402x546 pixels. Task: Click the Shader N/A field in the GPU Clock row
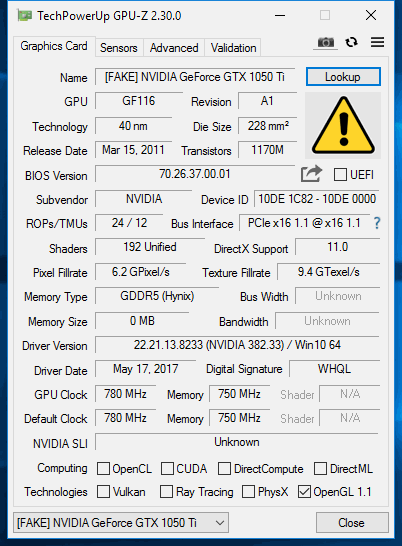(350, 394)
